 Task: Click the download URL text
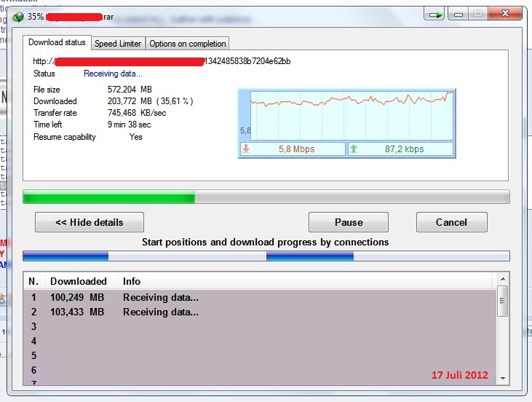point(162,61)
